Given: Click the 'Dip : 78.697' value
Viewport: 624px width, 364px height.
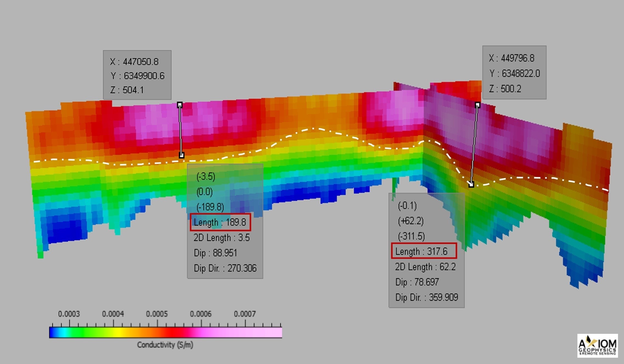Looking at the screenshot, I should (x=417, y=282).
